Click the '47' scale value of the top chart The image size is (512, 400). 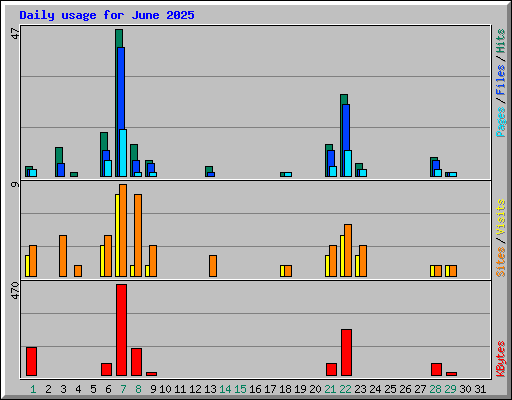[15, 33]
